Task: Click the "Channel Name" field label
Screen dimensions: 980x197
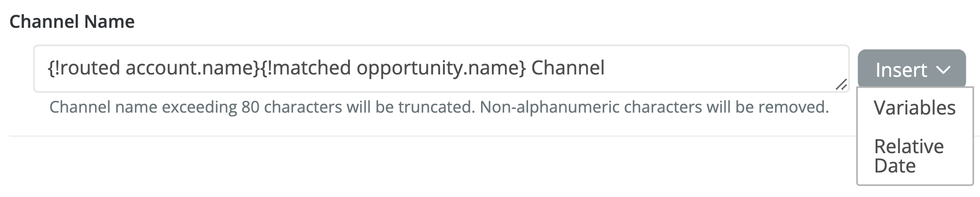Action: pos(72,22)
